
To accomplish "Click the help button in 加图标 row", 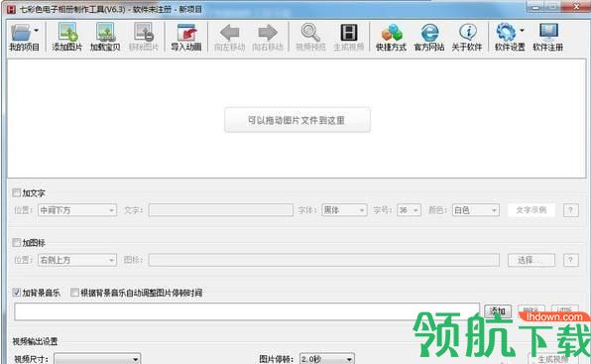I will point(570,260).
